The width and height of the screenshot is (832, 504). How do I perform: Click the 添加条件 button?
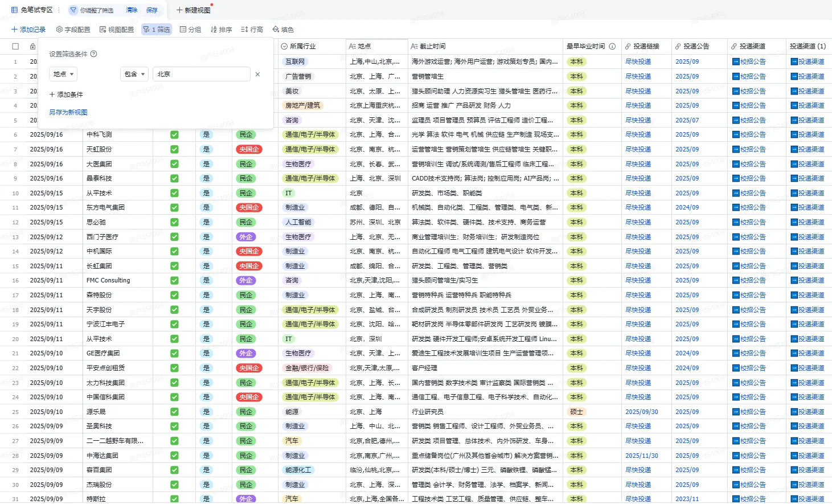[x=66, y=95]
